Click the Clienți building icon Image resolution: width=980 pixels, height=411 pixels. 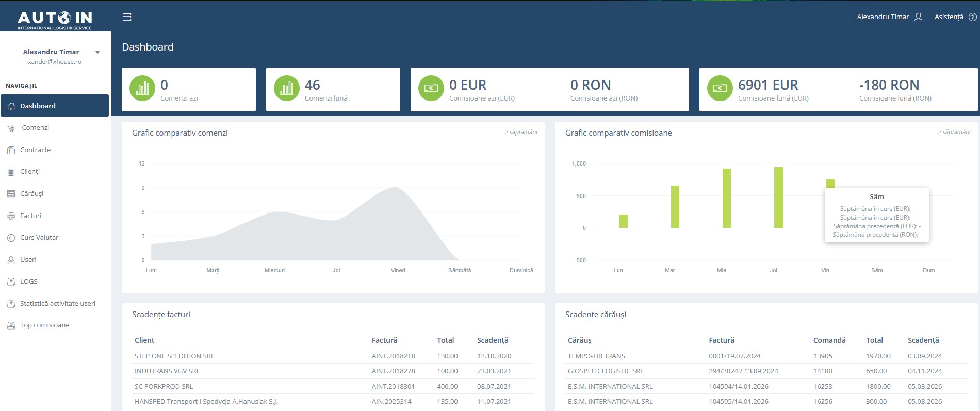click(x=11, y=172)
